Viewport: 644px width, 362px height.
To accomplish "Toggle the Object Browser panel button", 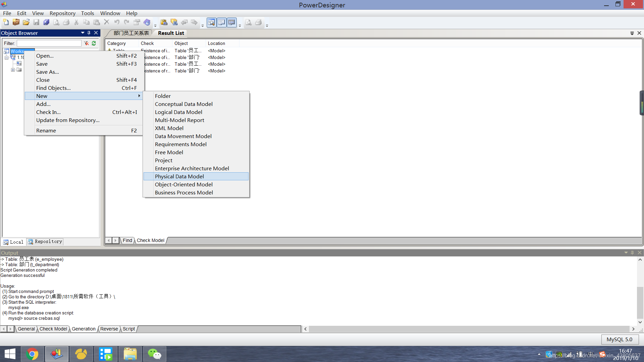I will point(211,22).
